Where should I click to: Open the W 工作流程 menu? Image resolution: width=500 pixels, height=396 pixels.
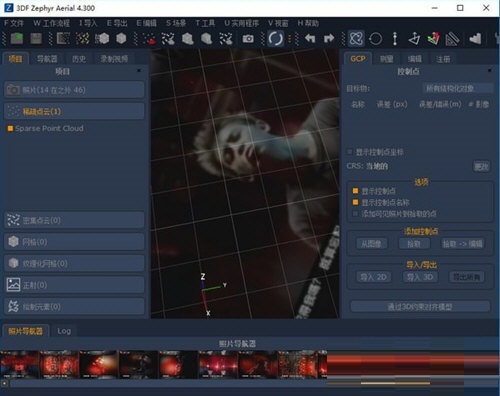tap(51, 23)
